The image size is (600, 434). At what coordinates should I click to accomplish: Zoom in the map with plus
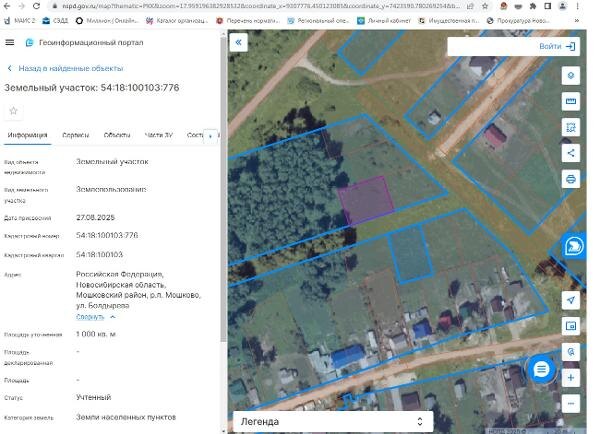pyautogui.click(x=571, y=378)
